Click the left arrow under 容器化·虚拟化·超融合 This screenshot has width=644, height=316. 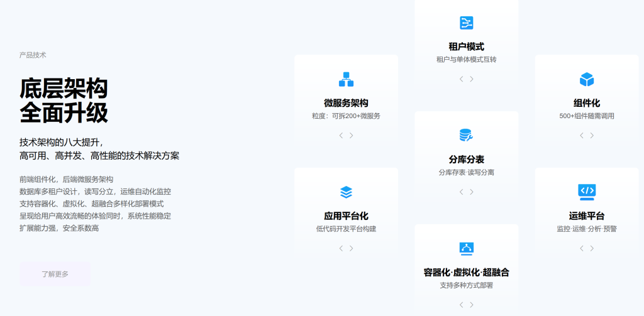tap(461, 305)
